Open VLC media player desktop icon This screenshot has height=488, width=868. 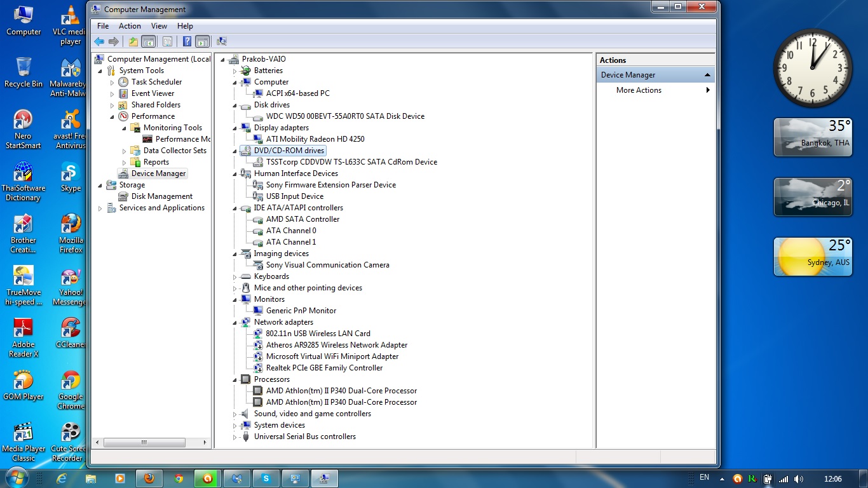[x=71, y=25]
